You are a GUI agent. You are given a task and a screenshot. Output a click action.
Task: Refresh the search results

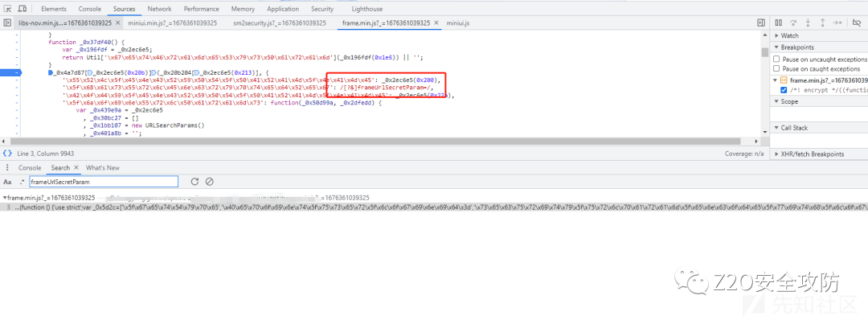(194, 182)
